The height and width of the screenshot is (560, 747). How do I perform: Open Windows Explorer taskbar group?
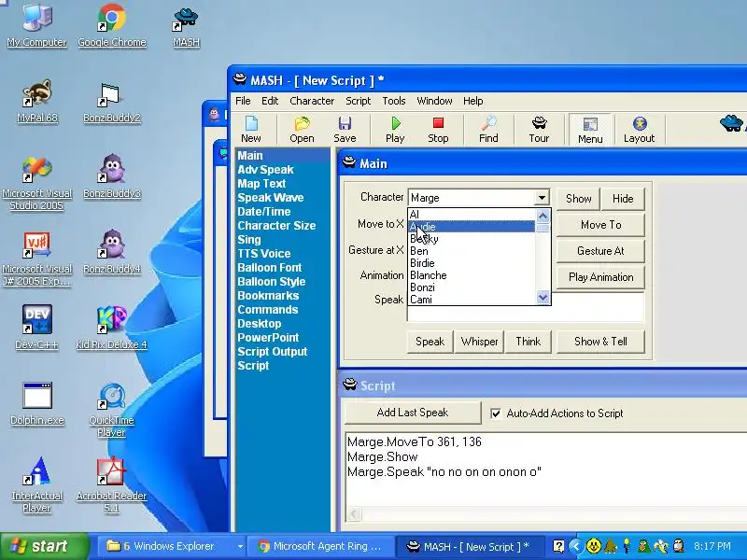174,547
